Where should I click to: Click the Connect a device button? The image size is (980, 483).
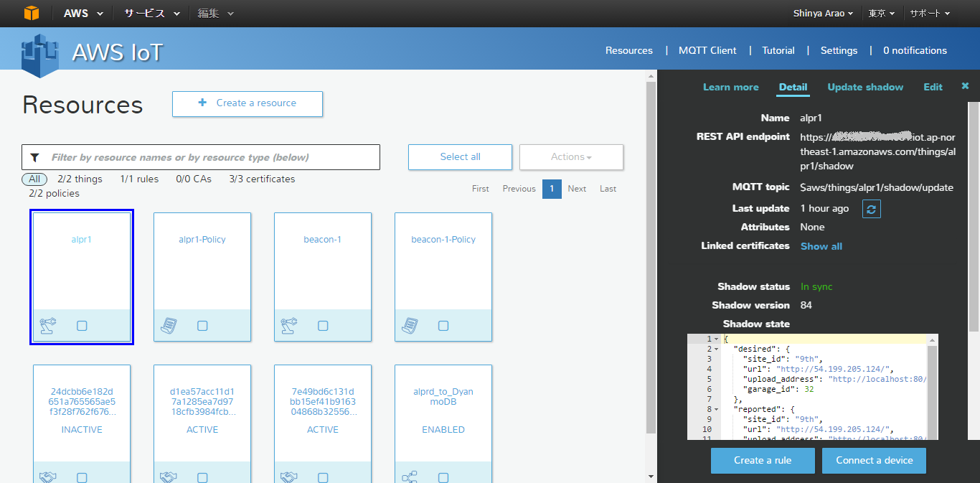coord(875,460)
